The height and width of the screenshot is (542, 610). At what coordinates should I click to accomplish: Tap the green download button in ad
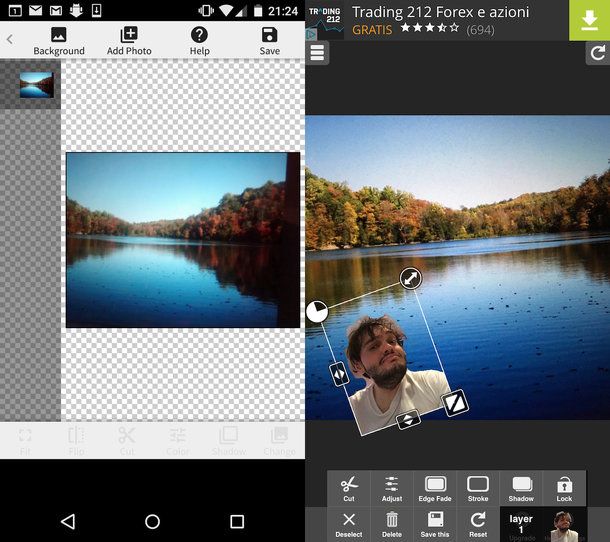[x=589, y=20]
